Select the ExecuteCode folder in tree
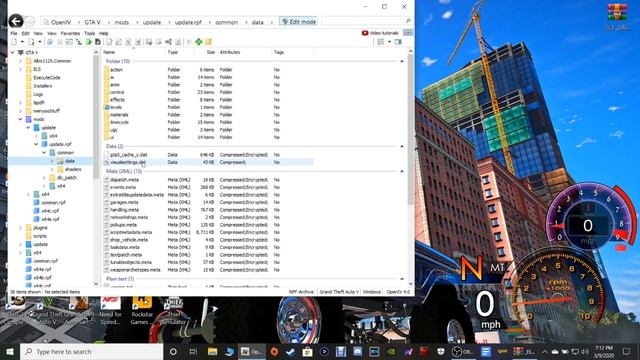This screenshot has width=640, height=360. pyautogui.click(x=47, y=78)
